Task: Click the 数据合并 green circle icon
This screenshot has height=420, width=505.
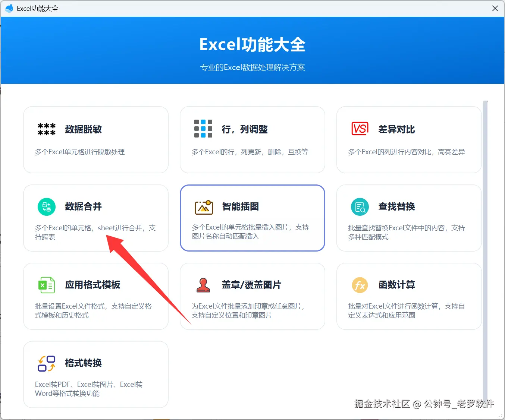Action: 47,206
